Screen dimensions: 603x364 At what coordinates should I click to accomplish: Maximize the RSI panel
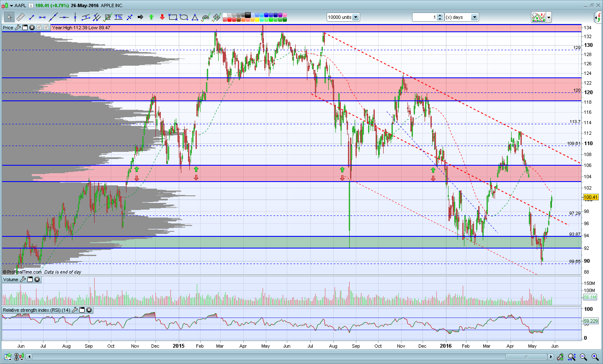tap(82, 310)
